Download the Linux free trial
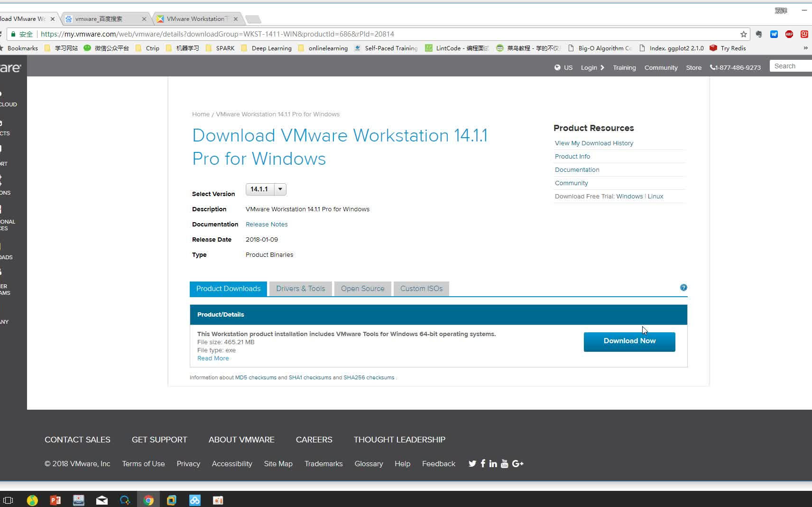This screenshot has height=507, width=812. [x=655, y=197]
